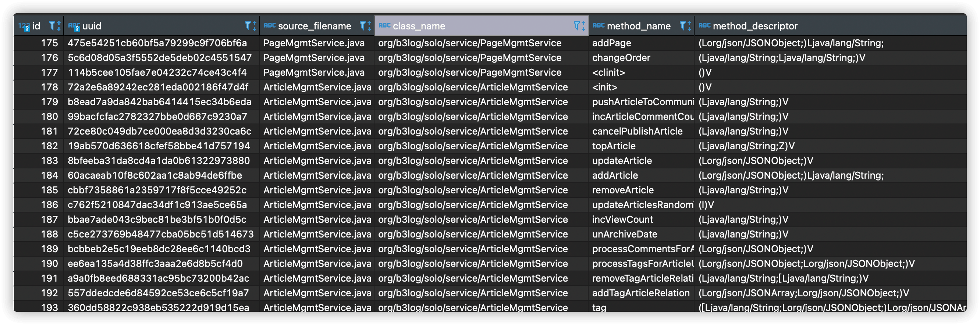This screenshot has height=325, width=980.
Task: Click PageMgmtService.java in row 175
Action: 314,43
